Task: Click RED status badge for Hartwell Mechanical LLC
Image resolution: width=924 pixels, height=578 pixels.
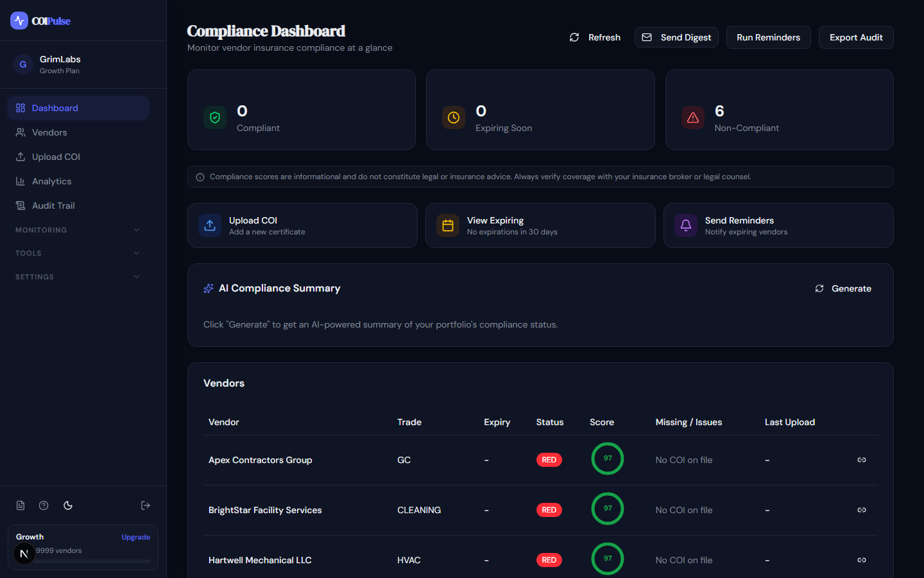Action: pyautogui.click(x=549, y=560)
